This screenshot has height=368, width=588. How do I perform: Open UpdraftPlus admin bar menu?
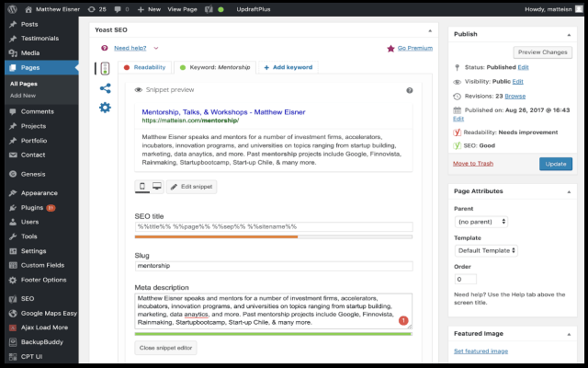254,9
